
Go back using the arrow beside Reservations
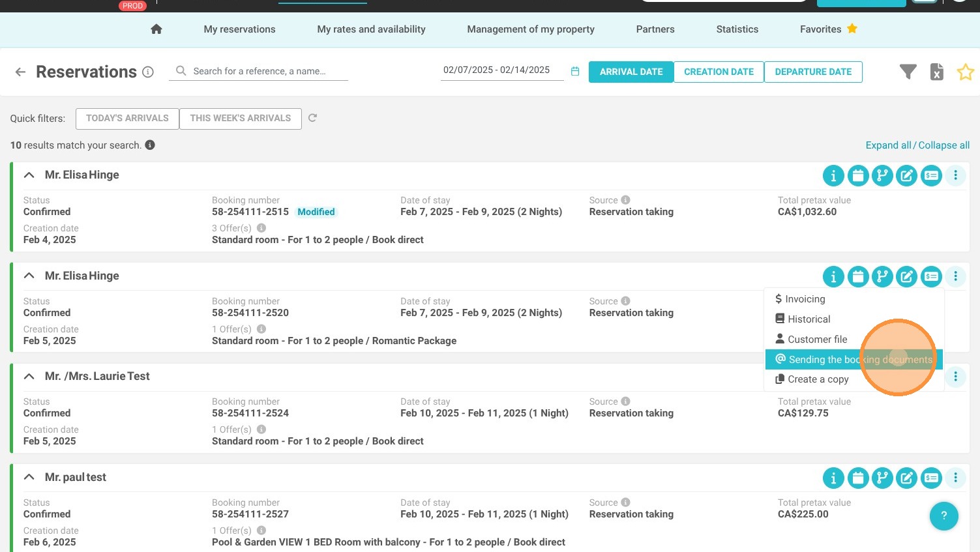point(21,72)
